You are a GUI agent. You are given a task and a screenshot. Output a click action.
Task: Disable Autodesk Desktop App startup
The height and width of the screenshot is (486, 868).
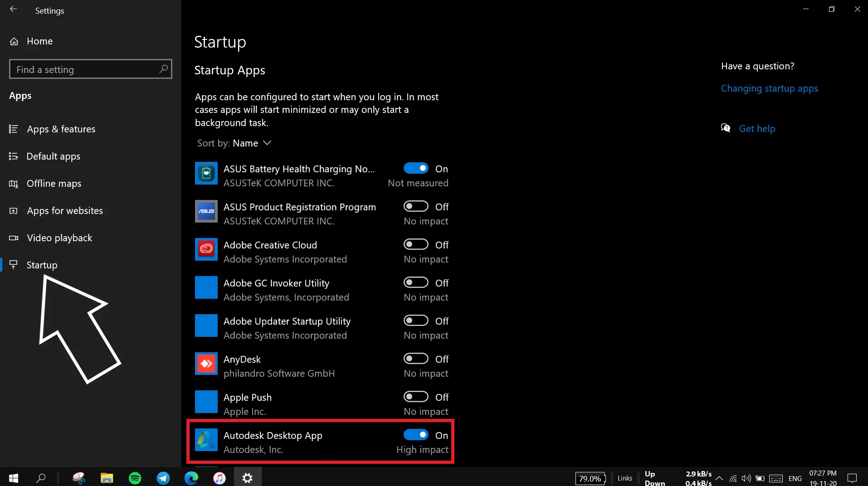click(416, 435)
